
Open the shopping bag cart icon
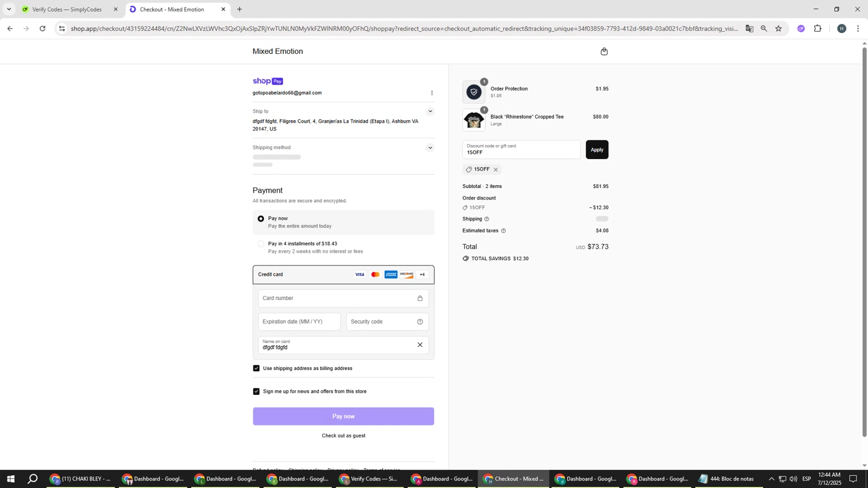click(604, 51)
